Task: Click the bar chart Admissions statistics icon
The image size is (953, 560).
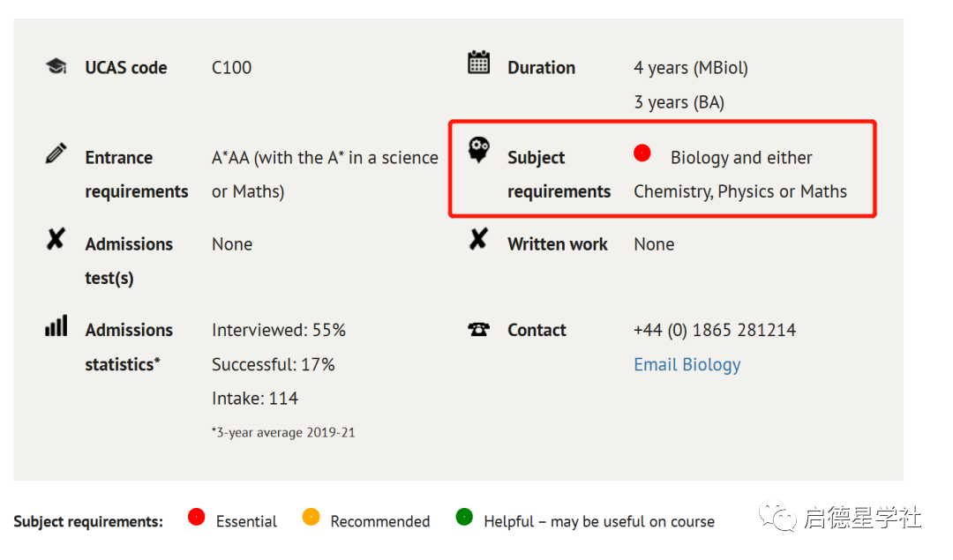Action: pyautogui.click(x=56, y=326)
